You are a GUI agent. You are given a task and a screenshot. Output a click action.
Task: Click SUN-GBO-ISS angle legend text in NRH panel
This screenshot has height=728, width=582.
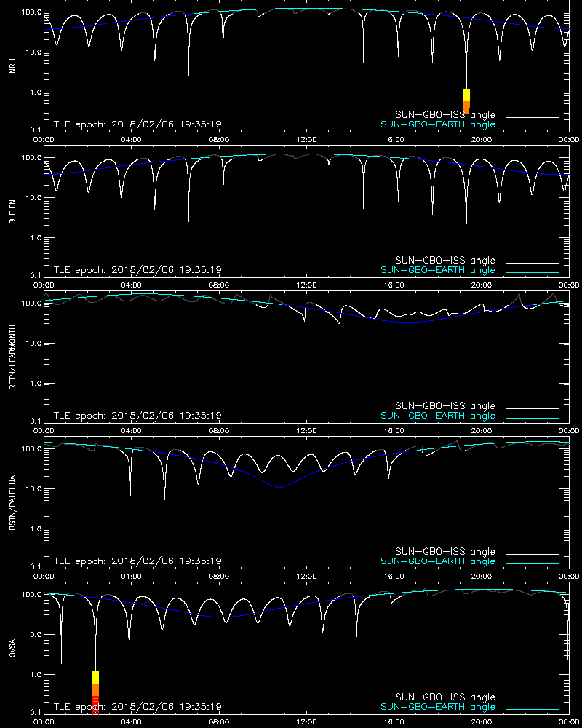[445, 115]
